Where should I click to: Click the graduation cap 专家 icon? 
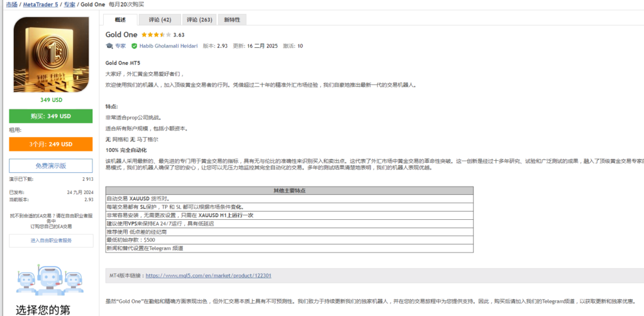click(x=109, y=46)
